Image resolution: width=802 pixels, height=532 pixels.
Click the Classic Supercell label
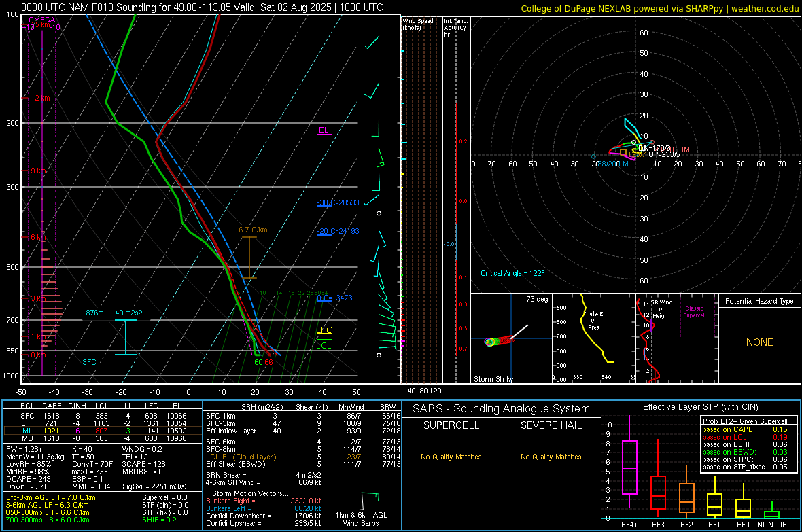coord(695,312)
